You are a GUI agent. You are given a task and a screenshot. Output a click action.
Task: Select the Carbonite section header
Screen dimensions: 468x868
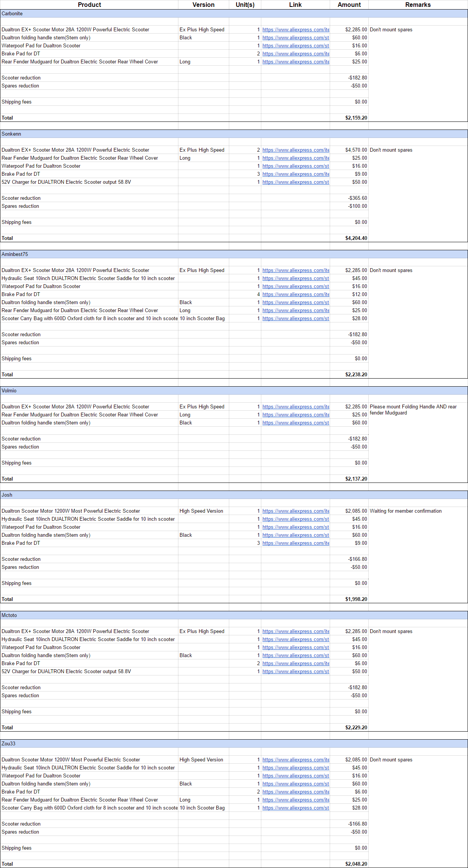click(x=234, y=14)
